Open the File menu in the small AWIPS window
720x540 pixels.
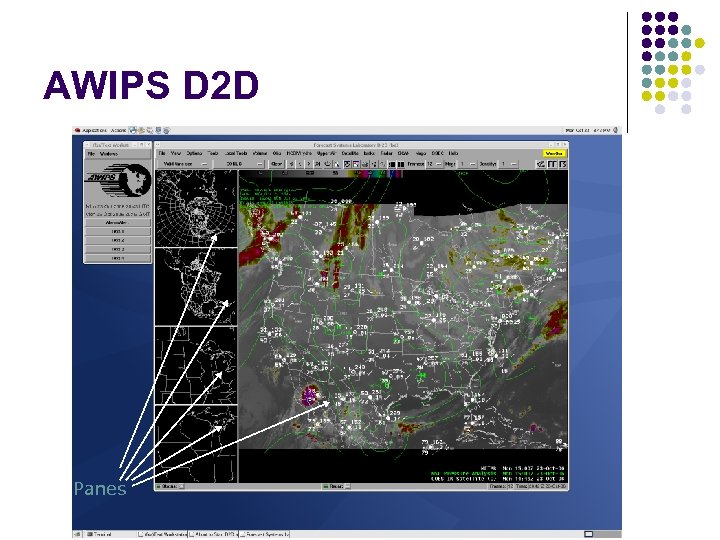[91, 154]
